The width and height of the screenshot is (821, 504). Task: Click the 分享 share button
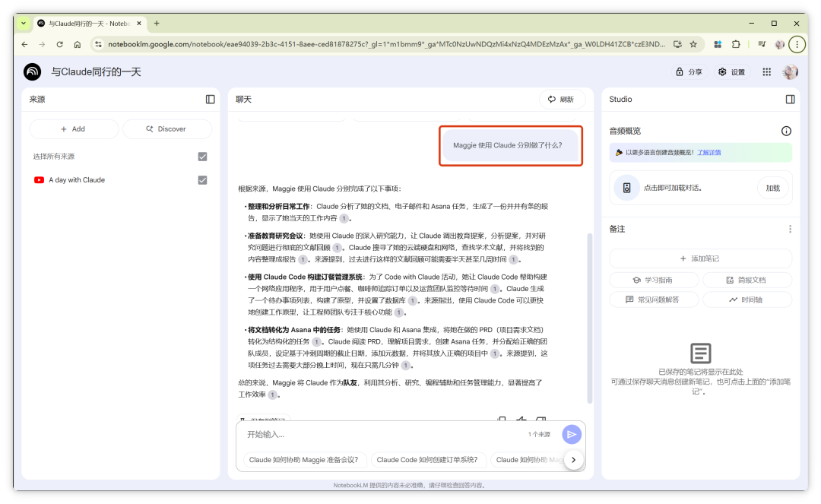coord(689,72)
